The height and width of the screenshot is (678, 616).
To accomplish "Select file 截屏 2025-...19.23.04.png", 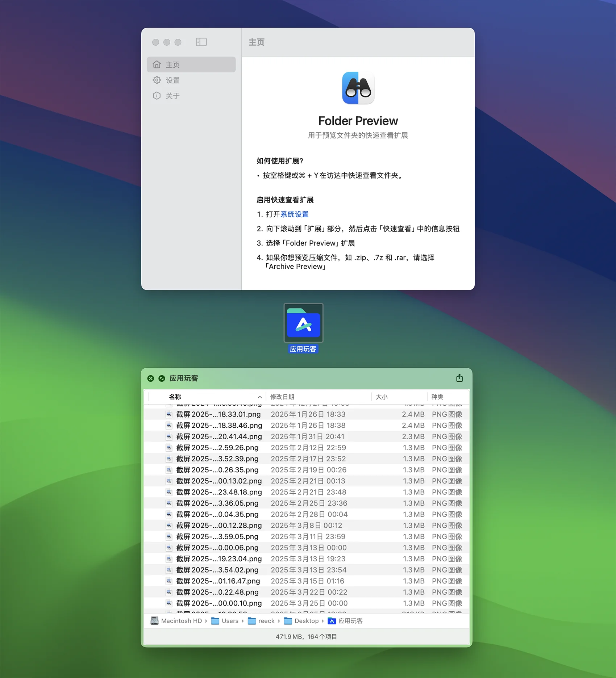I will pos(307,559).
